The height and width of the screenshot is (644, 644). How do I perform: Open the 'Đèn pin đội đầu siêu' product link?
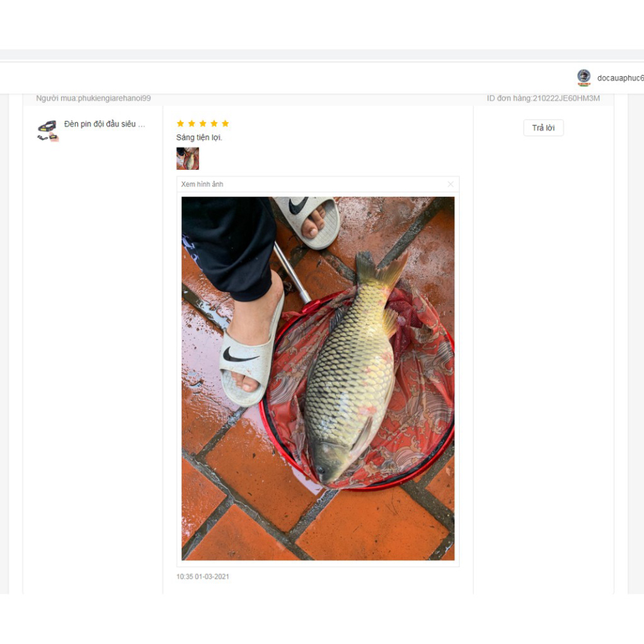[104, 124]
